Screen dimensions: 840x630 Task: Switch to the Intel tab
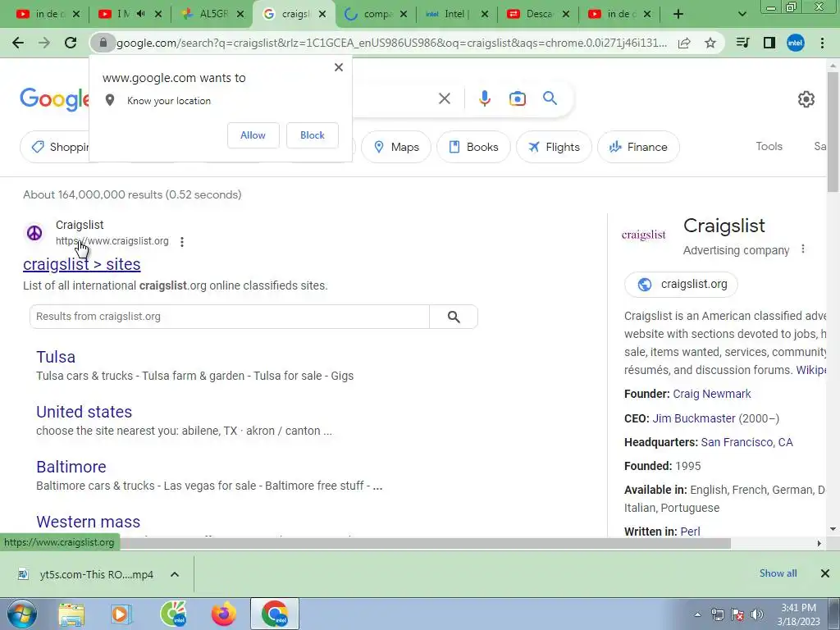pyautogui.click(x=457, y=14)
